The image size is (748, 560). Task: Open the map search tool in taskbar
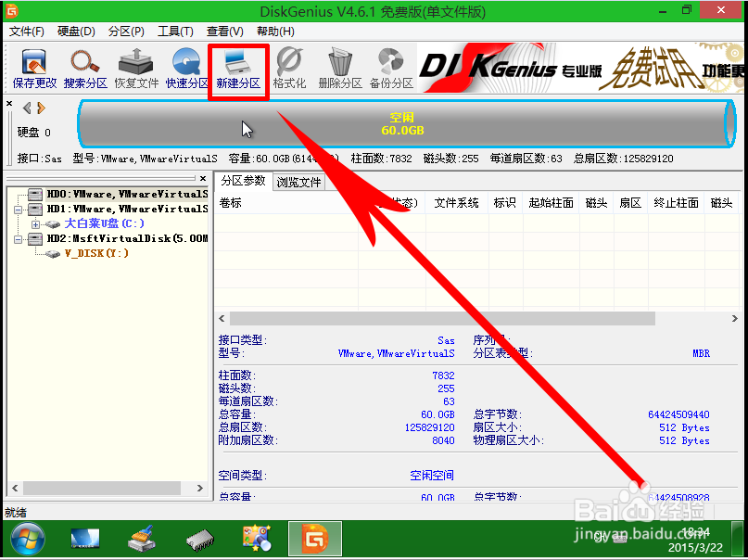[x=257, y=539]
